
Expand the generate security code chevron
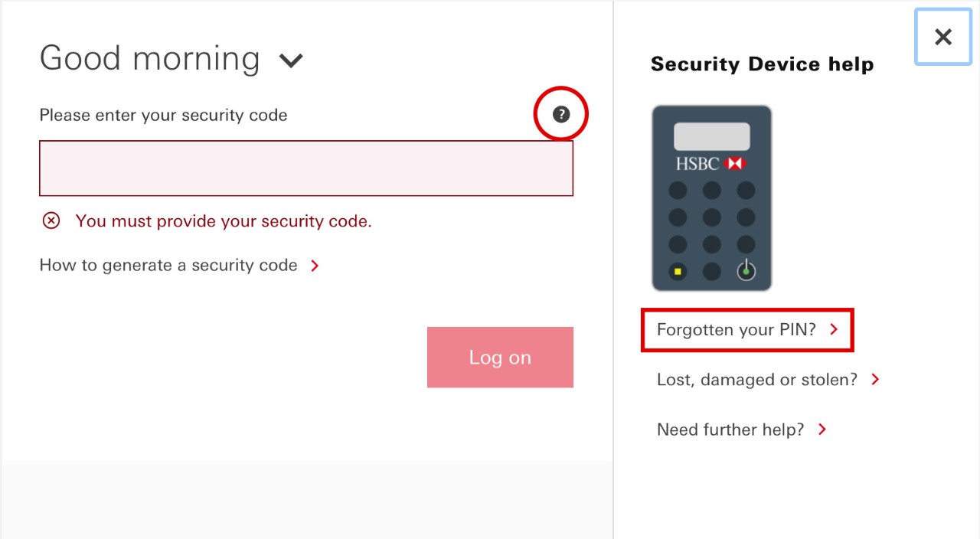[x=315, y=266]
